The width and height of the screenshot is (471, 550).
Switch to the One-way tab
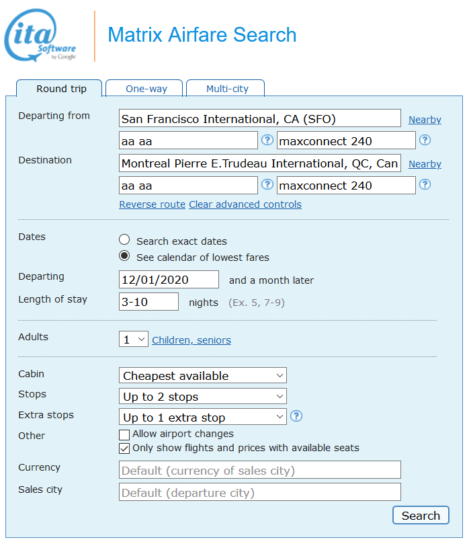pos(144,88)
